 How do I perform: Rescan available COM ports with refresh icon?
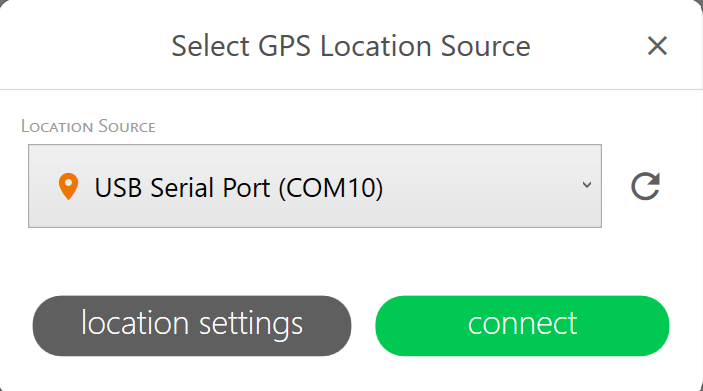click(645, 186)
